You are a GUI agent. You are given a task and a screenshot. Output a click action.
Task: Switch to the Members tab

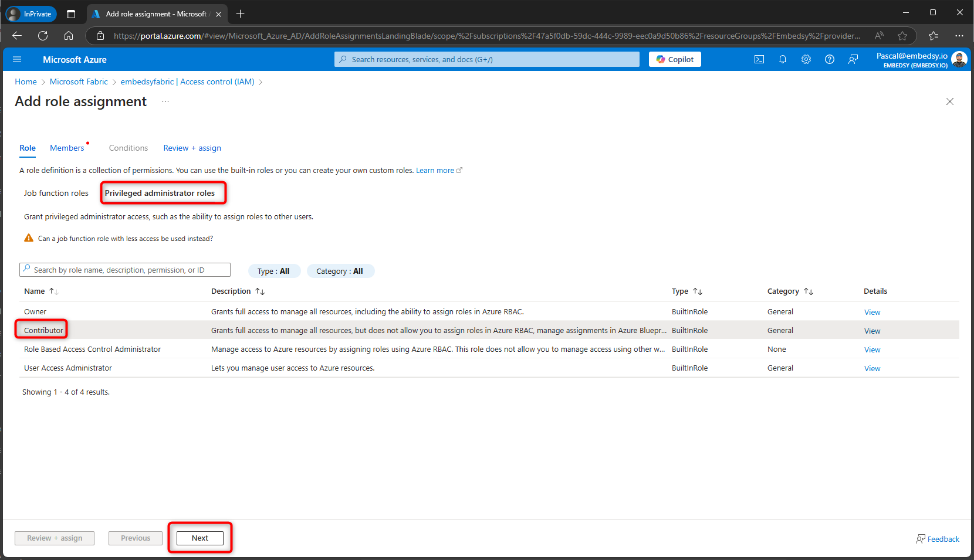tap(66, 148)
